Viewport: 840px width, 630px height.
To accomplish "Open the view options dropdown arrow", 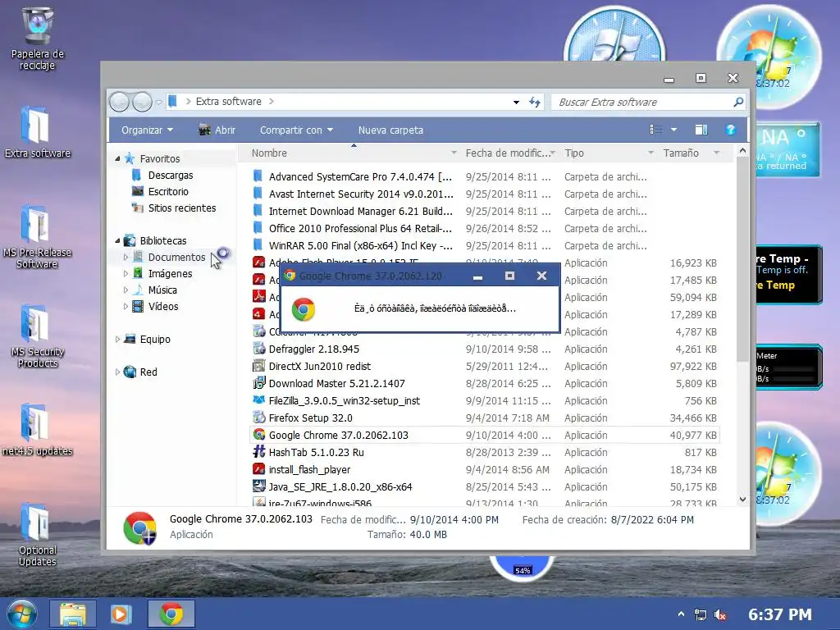I will tap(674, 130).
